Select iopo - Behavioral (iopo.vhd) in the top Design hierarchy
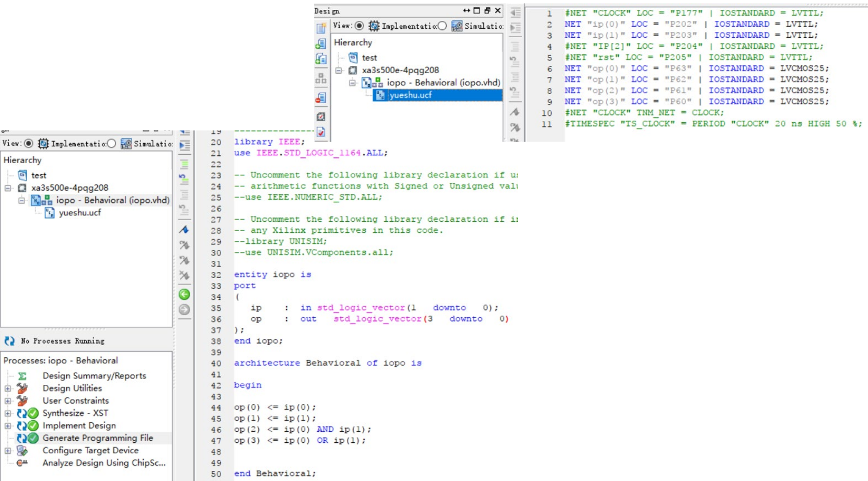 (x=443, y=83)
